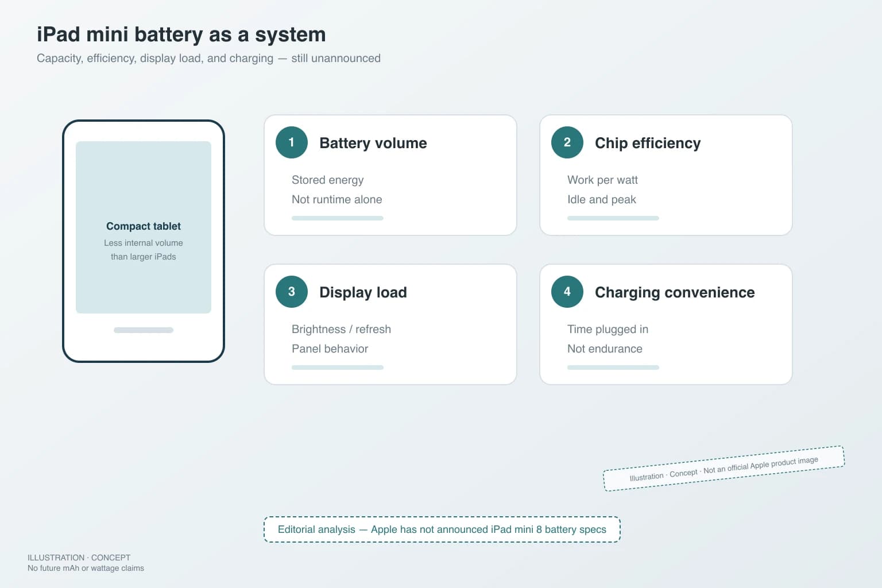Click the 'Stored energy' line
Viewport: 882px width, 588px height.
(328, 180)
